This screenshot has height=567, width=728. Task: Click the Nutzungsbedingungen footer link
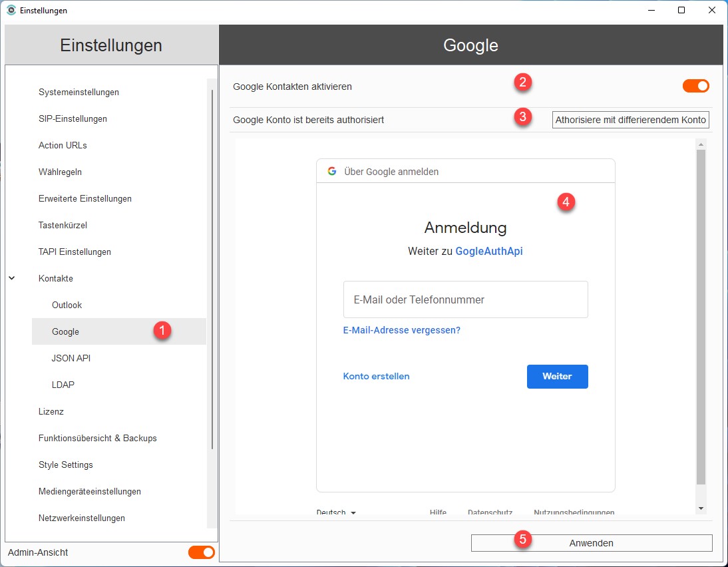[574, 512]
